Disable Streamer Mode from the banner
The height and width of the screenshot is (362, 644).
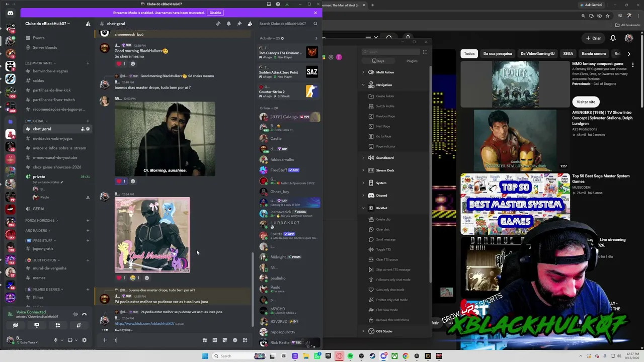click(215, 13)
